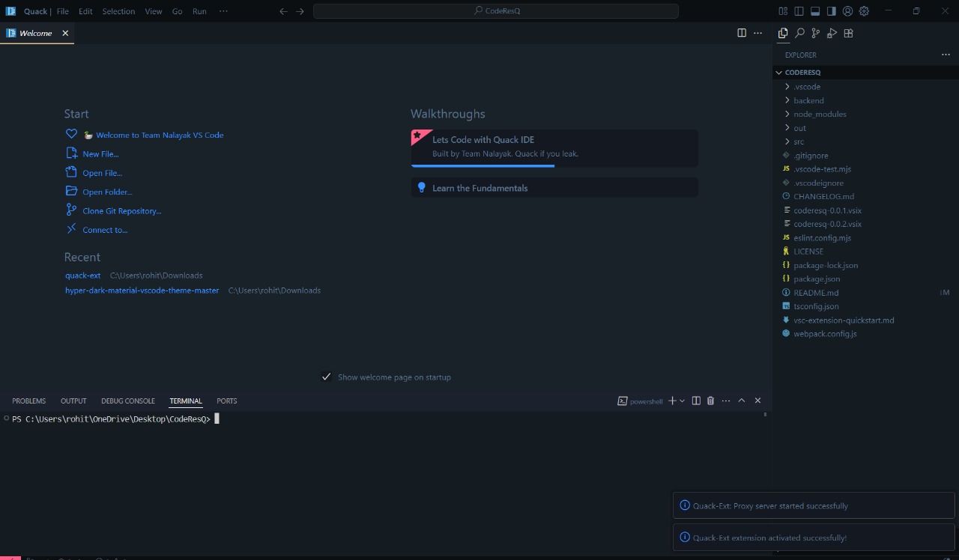Split the terminal panel
Viewport: 959px width, 560px height.
tap(695, 401)
